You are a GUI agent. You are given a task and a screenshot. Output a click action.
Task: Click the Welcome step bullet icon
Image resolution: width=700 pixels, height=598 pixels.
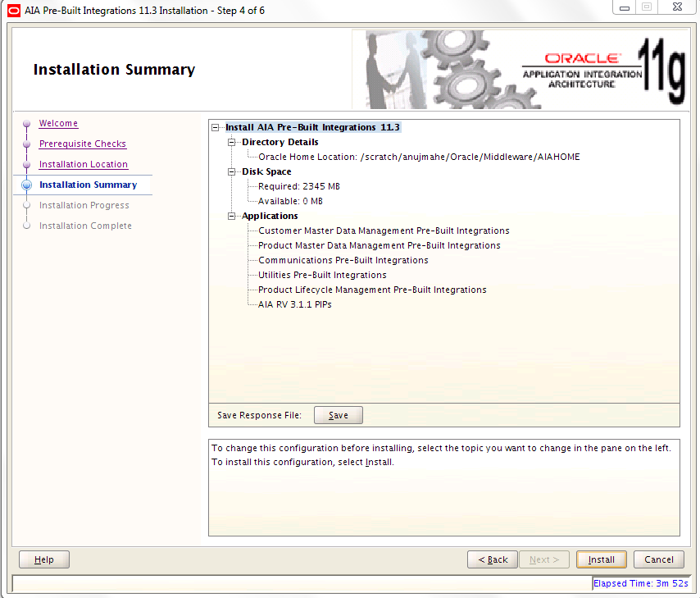pyautogui.click(x=27, y=123)
